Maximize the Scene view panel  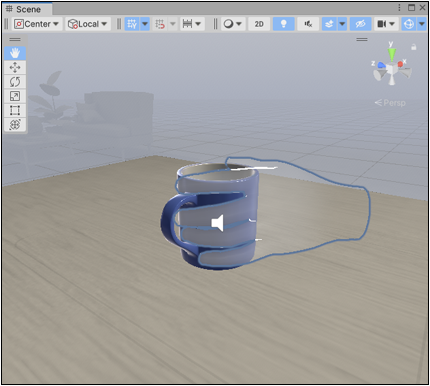[412, 8]
